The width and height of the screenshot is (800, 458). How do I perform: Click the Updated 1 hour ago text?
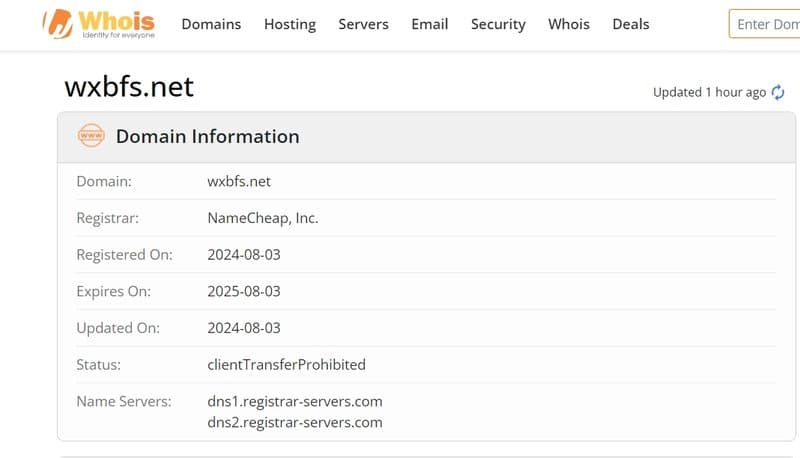coord(709,92)
